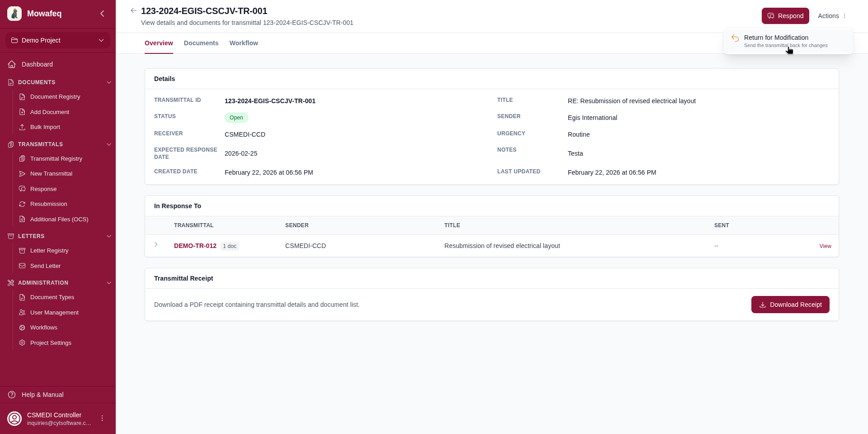Open the Actions overflow menu
The image size is (868, 434).
click(845, 15)
